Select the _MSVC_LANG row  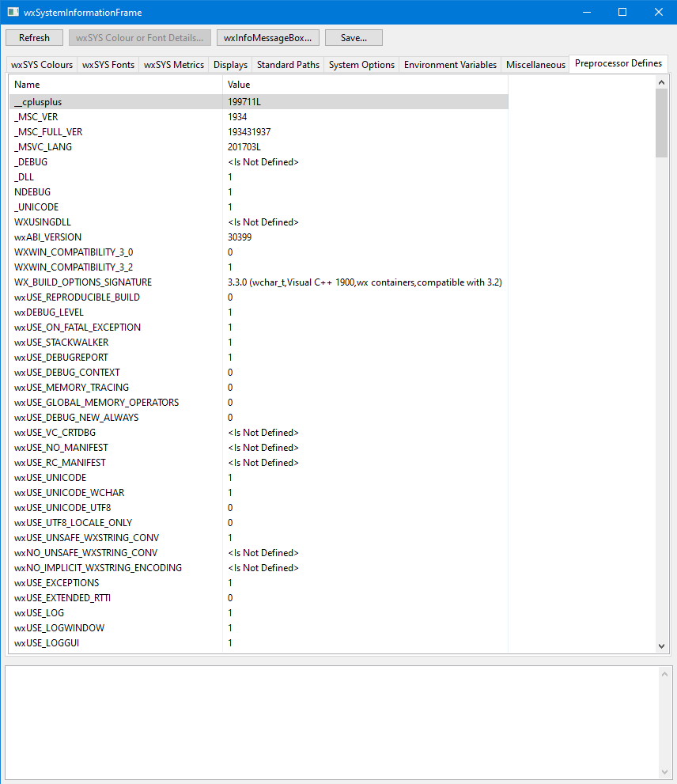point(259,147)
